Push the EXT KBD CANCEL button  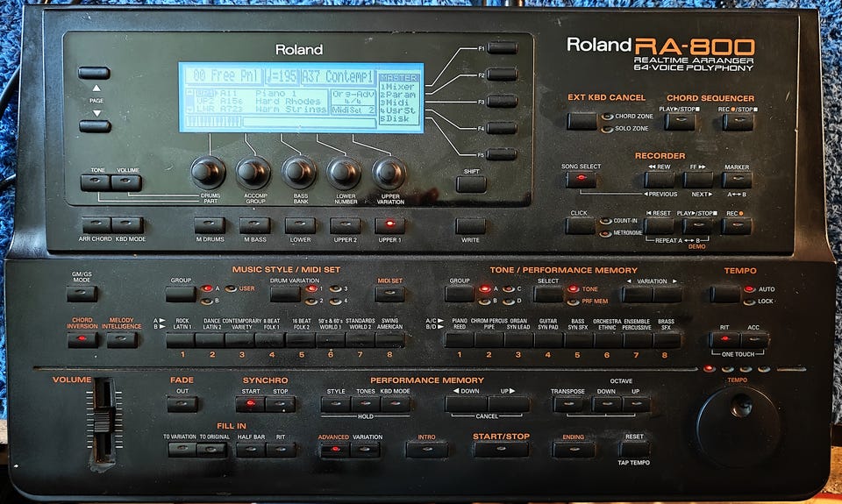[582, 121]
